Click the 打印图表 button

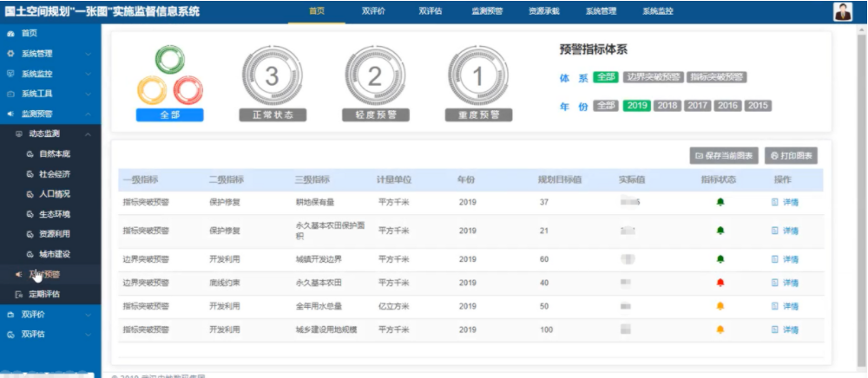click(x=791, y=156)
